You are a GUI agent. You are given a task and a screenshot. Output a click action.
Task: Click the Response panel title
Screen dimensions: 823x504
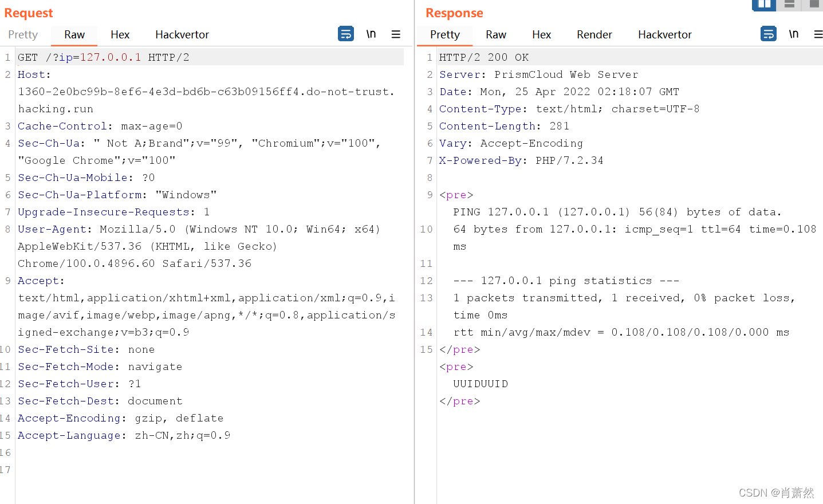(x=454, y=13)
